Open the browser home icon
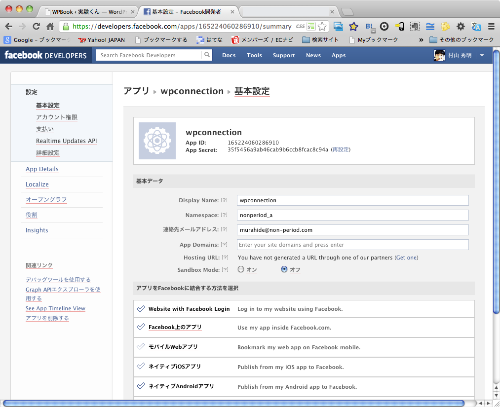 click(x=50, y=26)
